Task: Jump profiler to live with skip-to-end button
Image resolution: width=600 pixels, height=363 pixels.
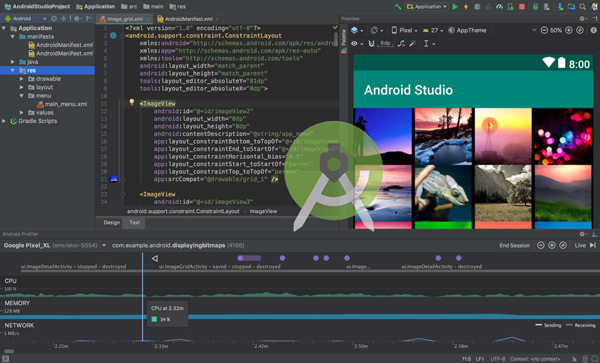Action: click(x=593, y=245)
